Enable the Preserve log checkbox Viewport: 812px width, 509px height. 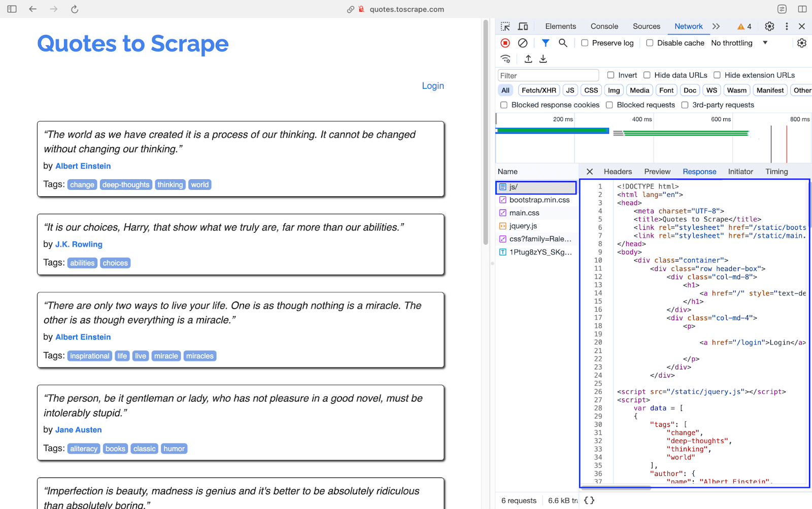pyautogui.click(x=585, y=43)
